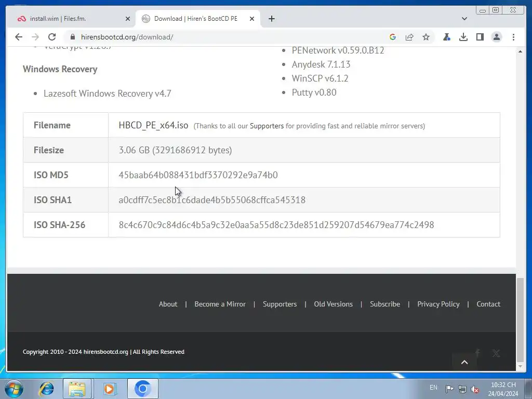This screenshot has height=399, width=532.
Task: Open the Action Center flag icon
Action: coord(449,389)
